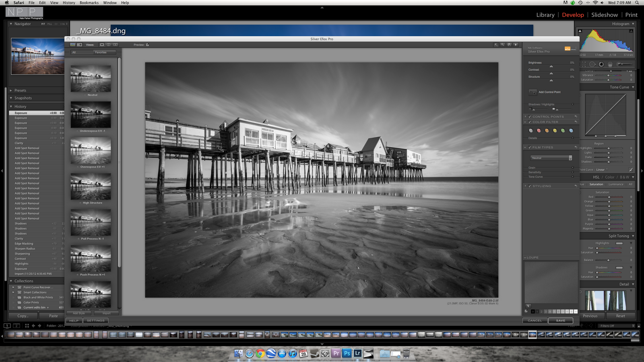This screenshot has width=644, height=362.
Task: Toggle the Preview checkbox
Action: [x=147, y=45]
